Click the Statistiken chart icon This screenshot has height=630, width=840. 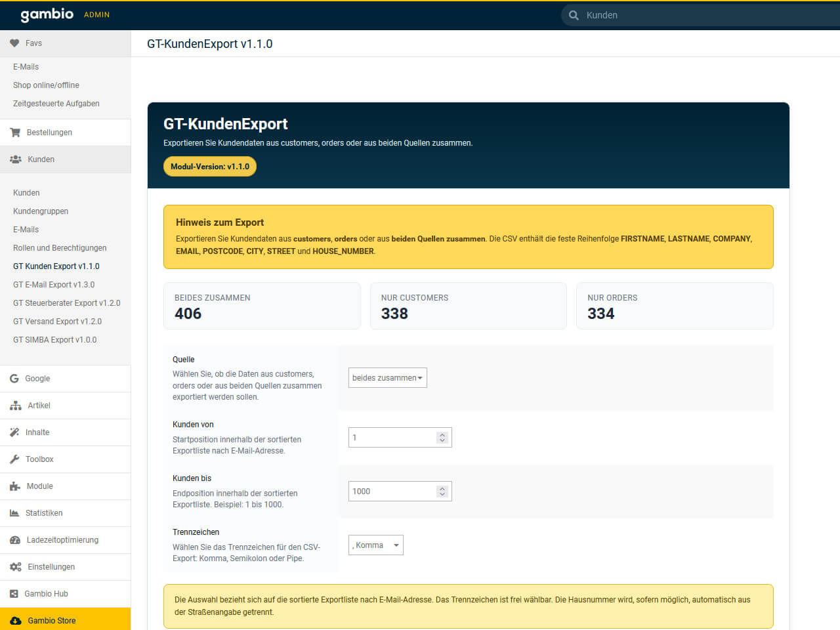click(14, 513)
